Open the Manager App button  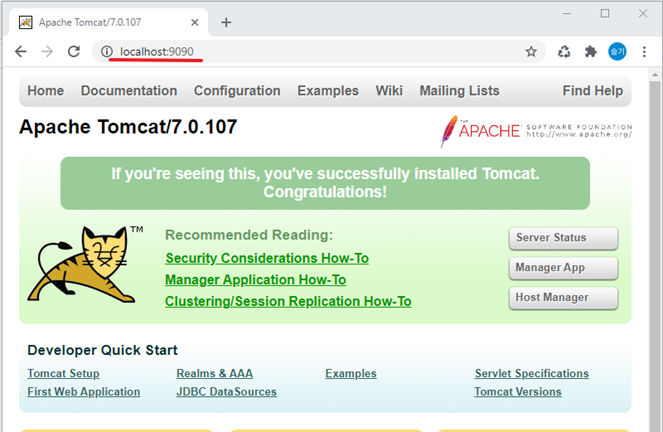tap(563, 268)
